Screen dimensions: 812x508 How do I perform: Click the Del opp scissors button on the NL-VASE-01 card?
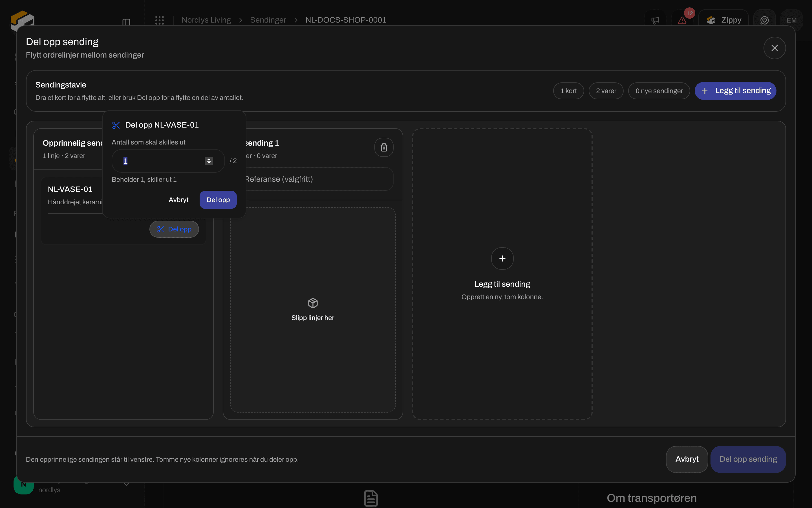(174, 229)
